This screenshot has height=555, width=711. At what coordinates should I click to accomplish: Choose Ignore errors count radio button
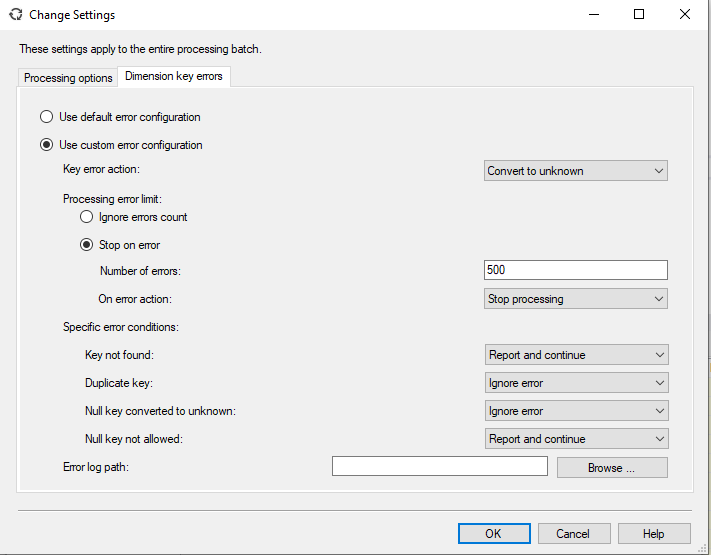(87, 217)
